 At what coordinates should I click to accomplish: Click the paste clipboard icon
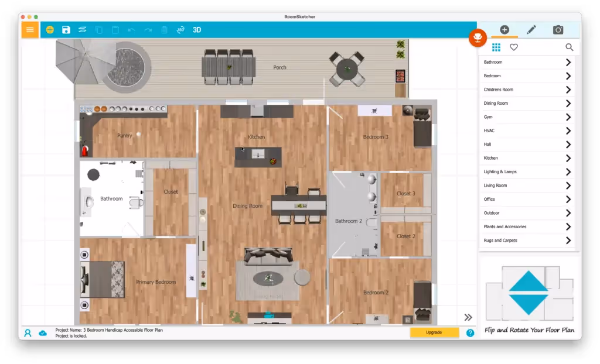[115, 30]
